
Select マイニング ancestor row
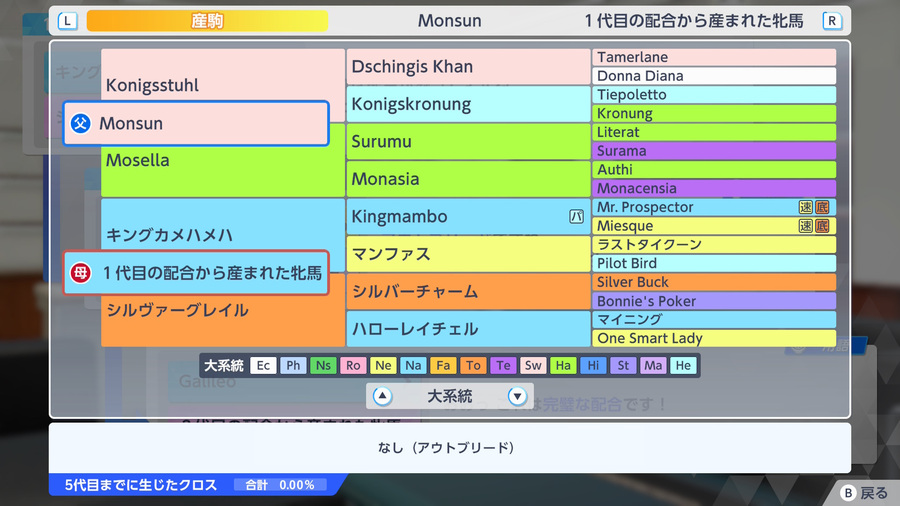coord(714,320)
